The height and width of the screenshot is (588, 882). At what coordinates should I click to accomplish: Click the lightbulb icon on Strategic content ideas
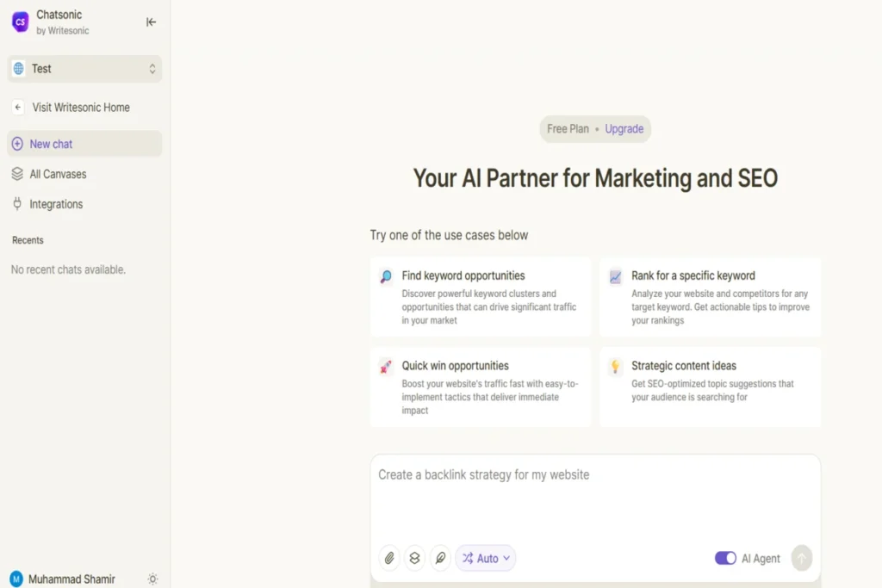pyautogui.click(x=615, y=367)
